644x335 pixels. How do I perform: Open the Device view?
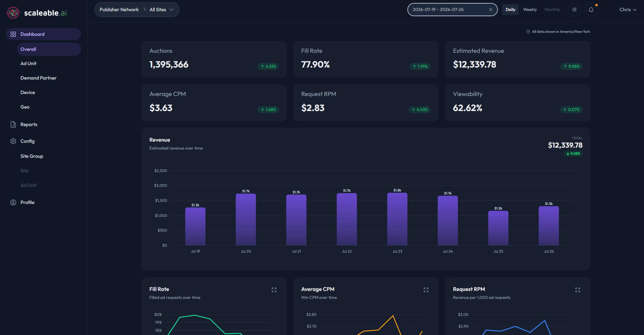coord(28,92)
